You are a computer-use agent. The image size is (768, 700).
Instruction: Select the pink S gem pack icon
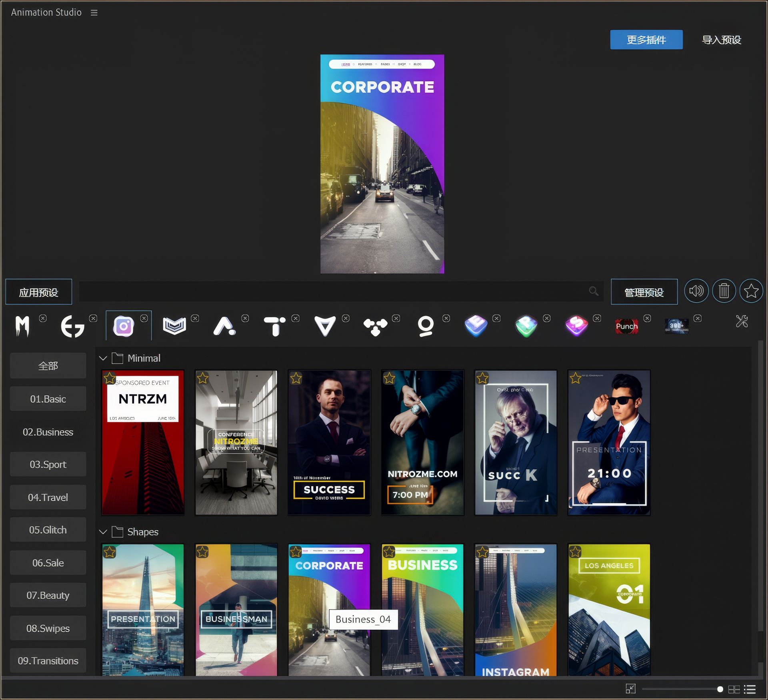coord(576,326)
